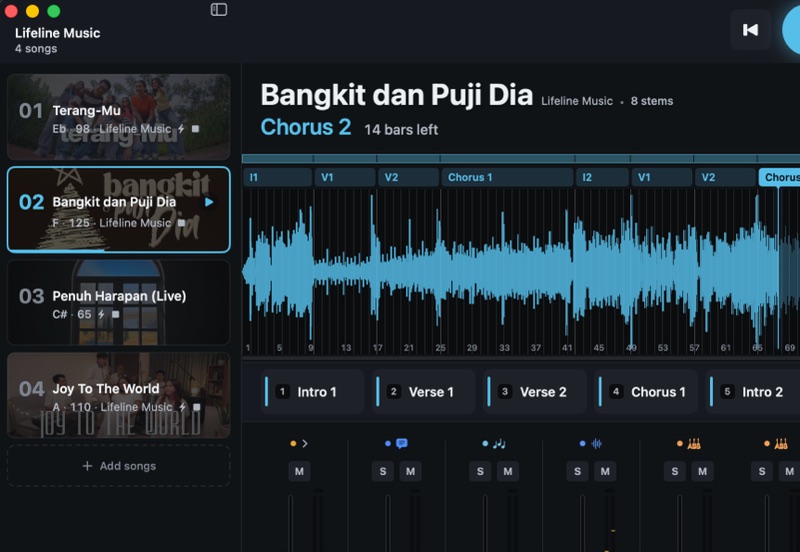Select song 02 Bangkit dan Puji Dia
Image resolution: width=800 pixels, height=552 pixels.
click(118, 210)
